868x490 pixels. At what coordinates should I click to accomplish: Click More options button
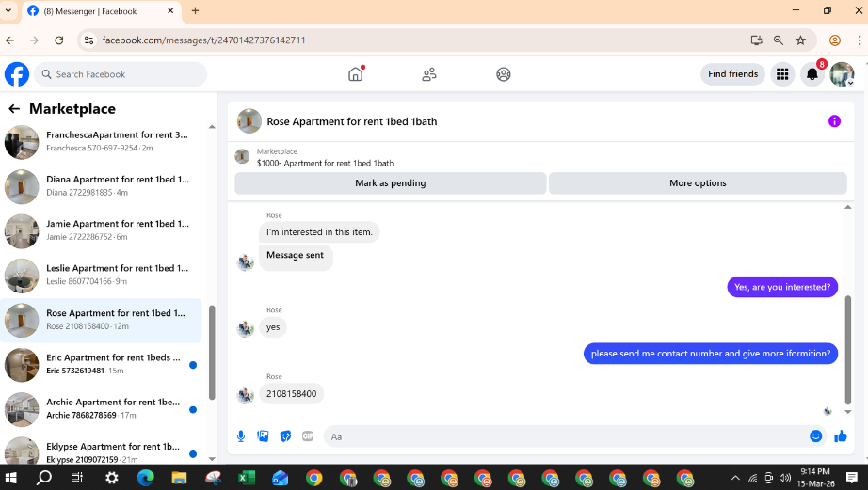coord(698,183)
